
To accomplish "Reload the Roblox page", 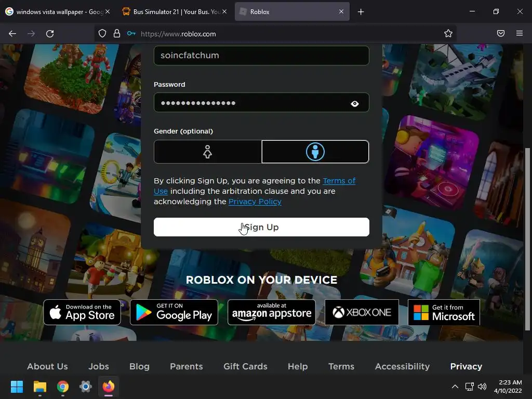I will tap(50, 34).
